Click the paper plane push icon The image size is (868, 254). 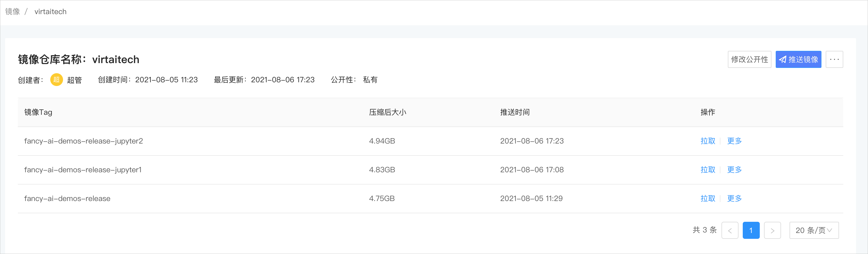point(783,59)
